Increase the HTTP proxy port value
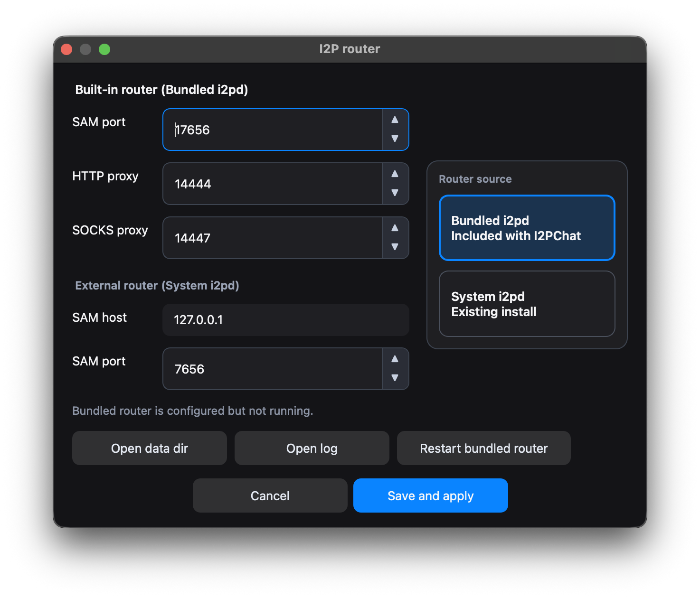 (x=395, y=174)
